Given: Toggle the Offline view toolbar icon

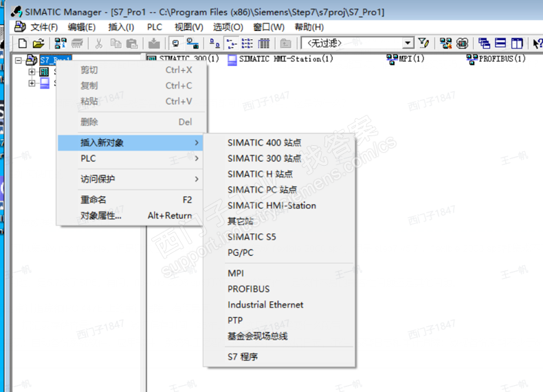Looking at the screenshot, I should click(192, 43).
